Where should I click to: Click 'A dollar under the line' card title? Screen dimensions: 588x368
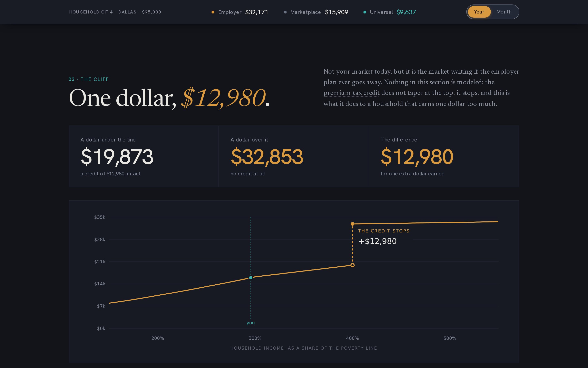pyautogui.click(x=108, y=140)
